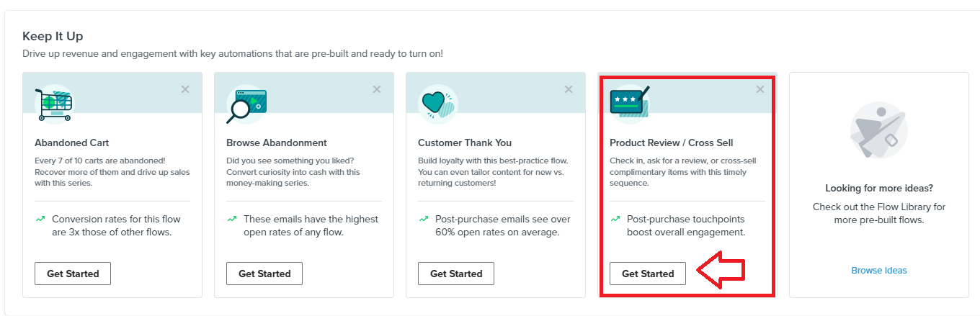980x316 pixels.
Task: Click the Customer Thank You heart icon
Action: (x=438, y=104)
